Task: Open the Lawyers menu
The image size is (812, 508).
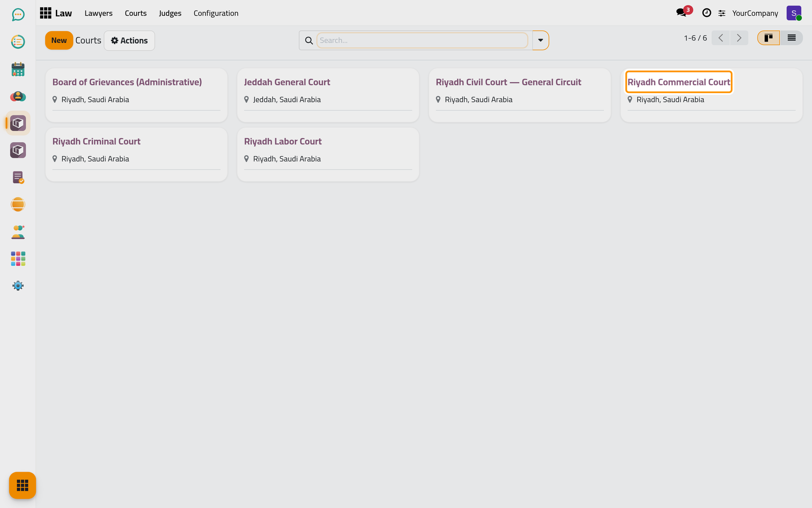Action: [99, 13]
